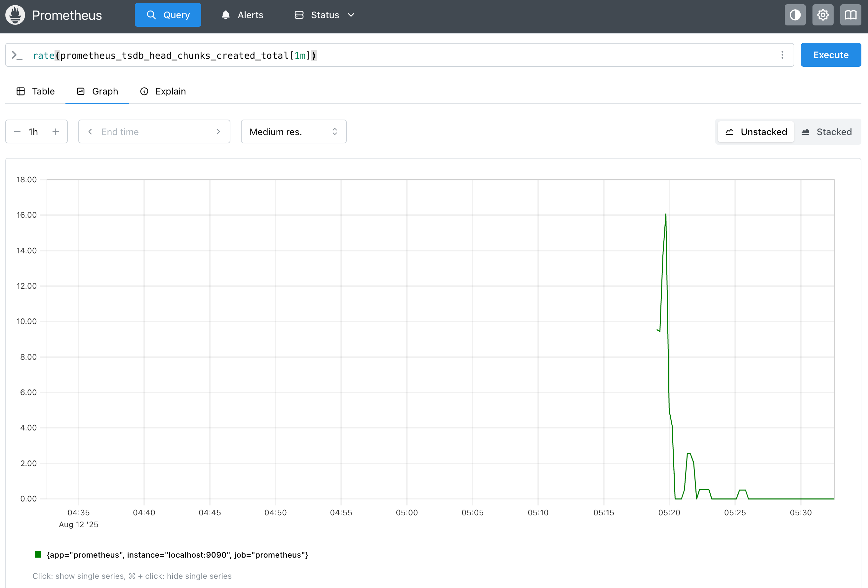Open documentation via the book icon
868x588 pixels.
click(850, 15)
